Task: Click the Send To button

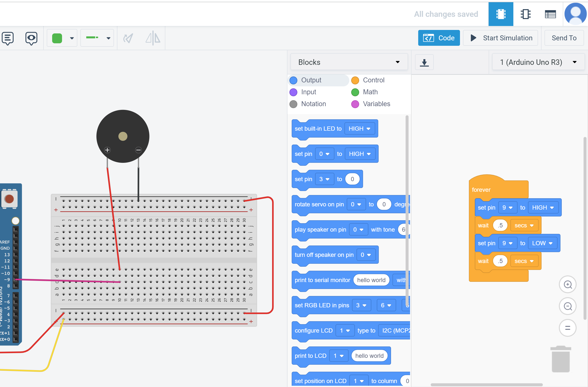Action: 564,38
